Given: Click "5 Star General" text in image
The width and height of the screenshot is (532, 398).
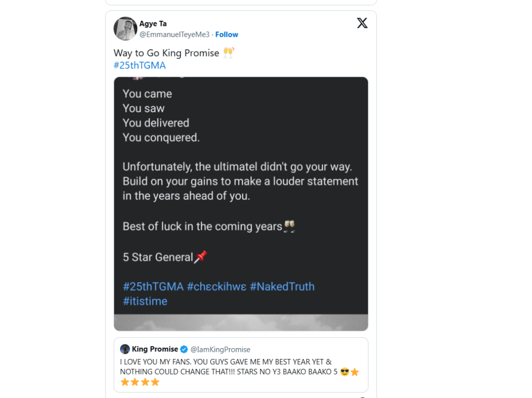Looking at the screenshot, I should (x=157, y=257).
